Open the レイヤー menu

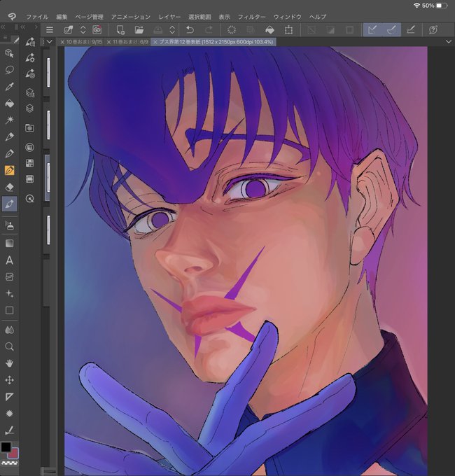point(169,17)
